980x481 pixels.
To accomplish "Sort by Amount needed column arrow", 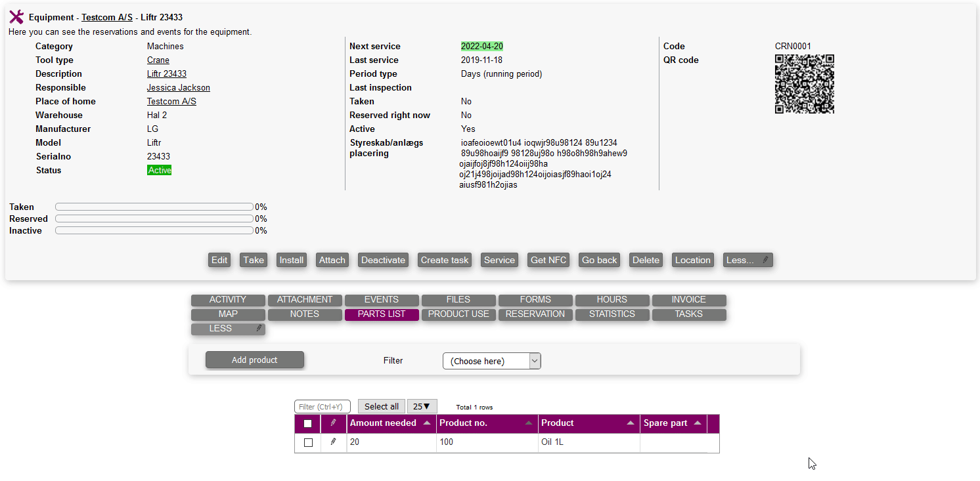I will (x=427, y=423).
